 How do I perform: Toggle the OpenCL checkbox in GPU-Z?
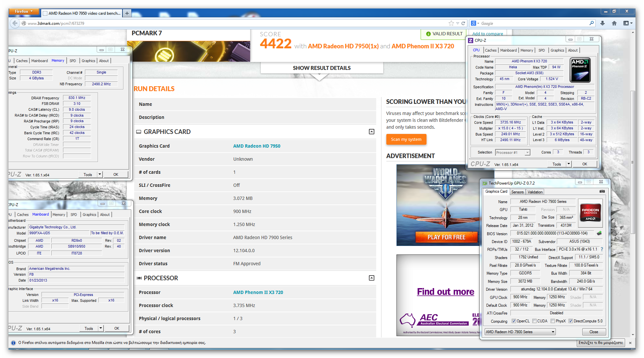[x=514, y=321]
